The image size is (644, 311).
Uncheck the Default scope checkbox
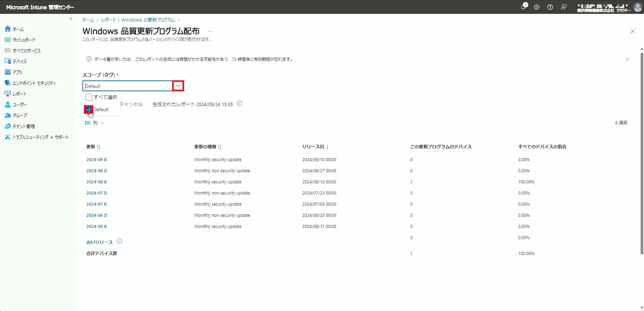89,109
